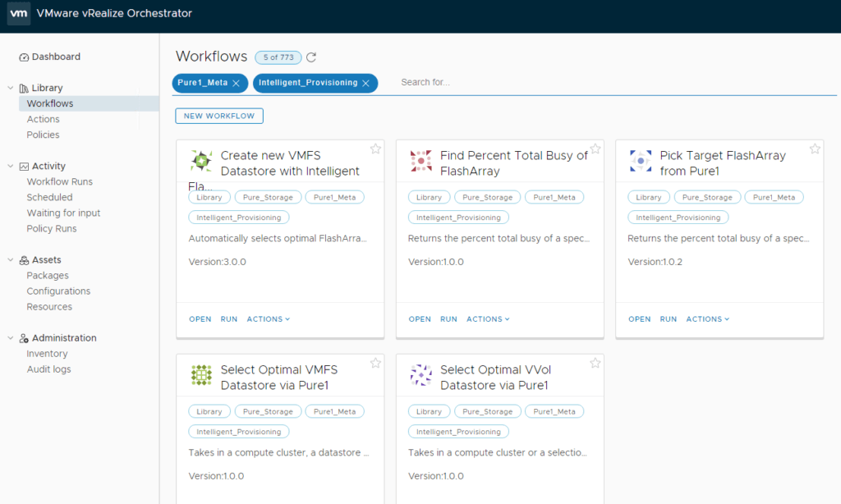
Task: Open ACTIONS dropdown on Pick Target FlashArray card
Action: 707,319
